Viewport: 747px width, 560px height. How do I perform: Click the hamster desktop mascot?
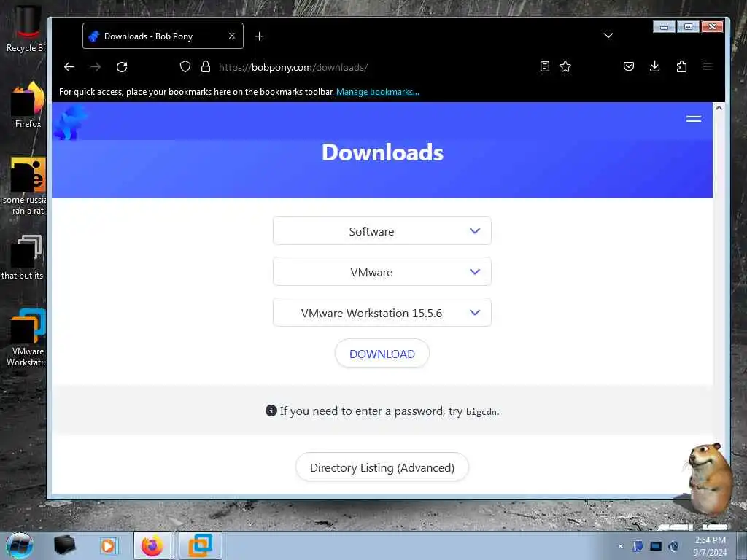[x=709, y=478]
